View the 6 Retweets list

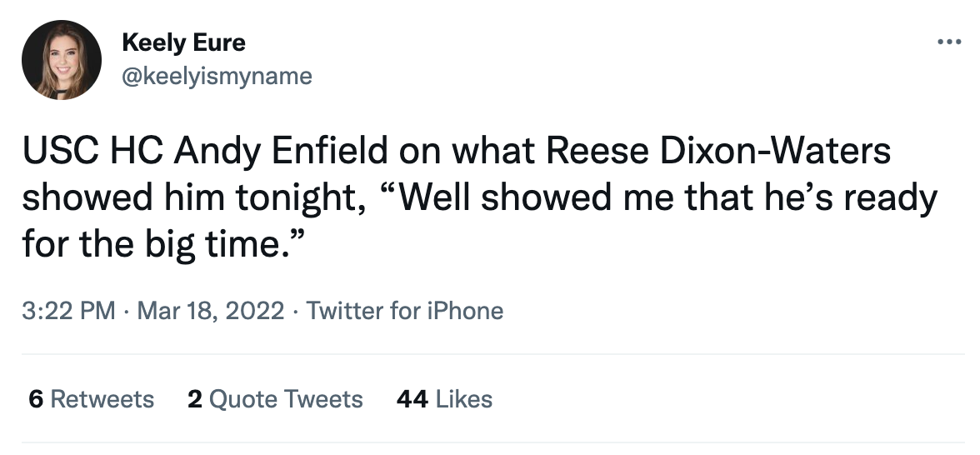[91, 399]
